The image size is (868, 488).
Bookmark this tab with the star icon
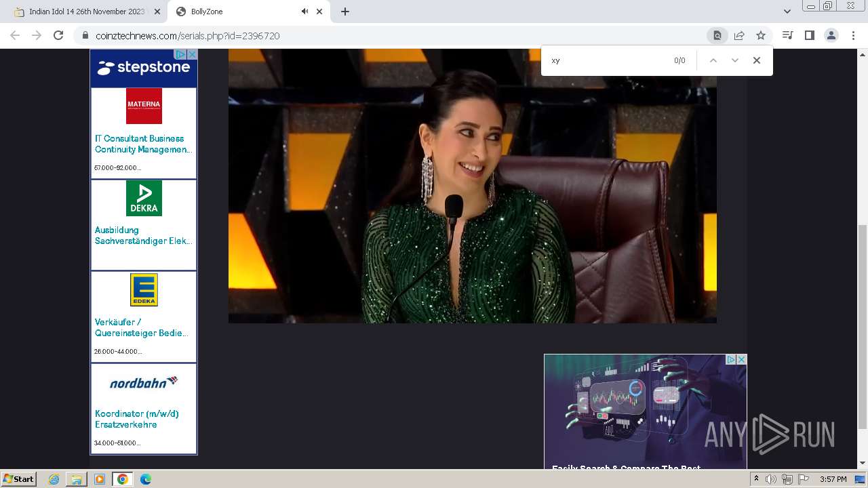pyautogui.click(x=761, y=35)
